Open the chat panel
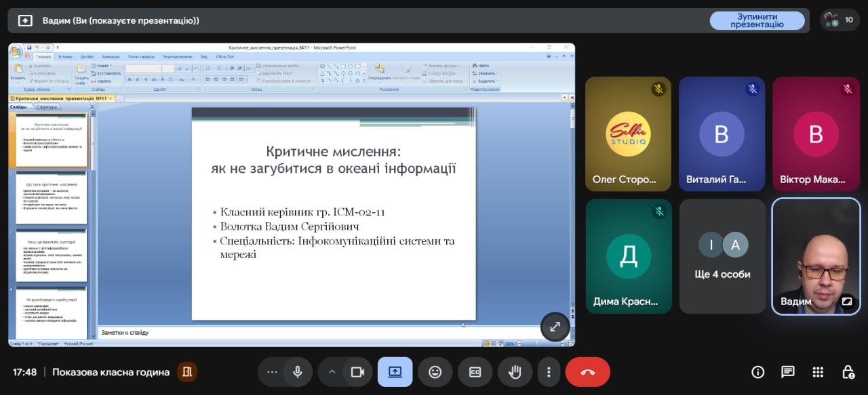 click(x=788, y=372)
